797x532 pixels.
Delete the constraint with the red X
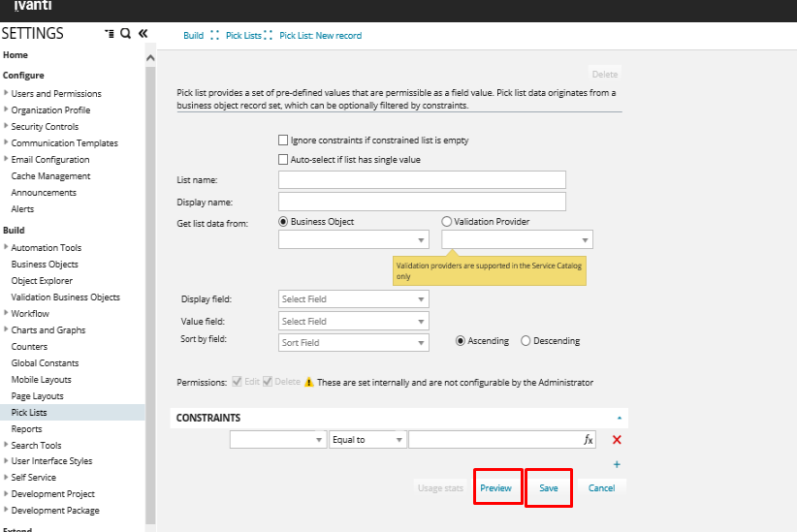click(x=617, y=440)
